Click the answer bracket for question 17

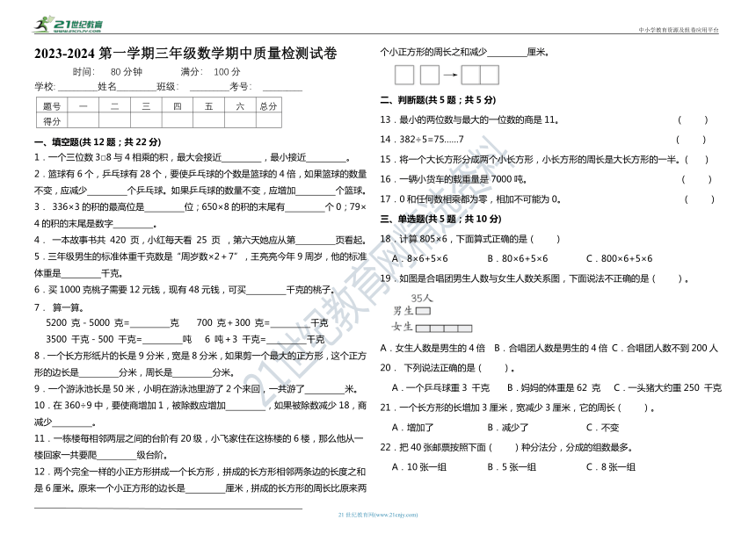click(699, 199)
